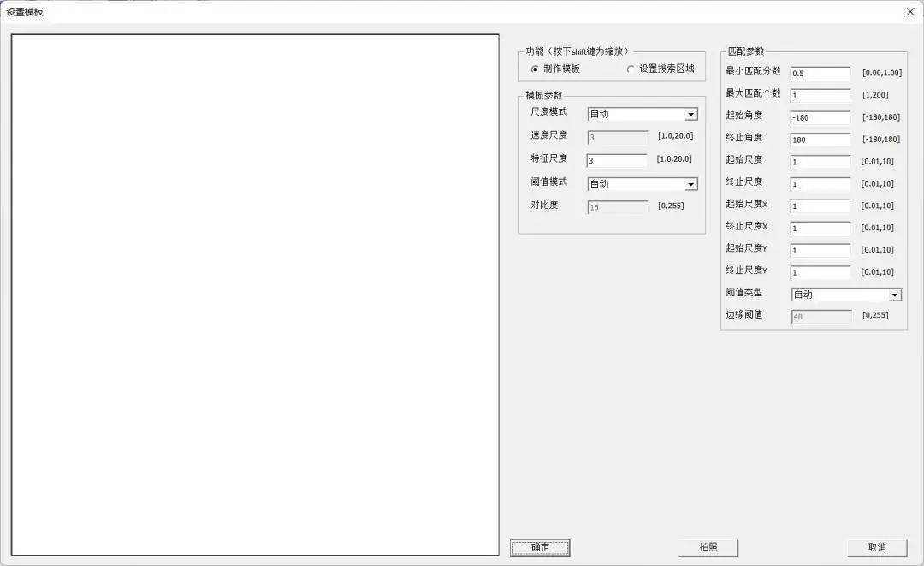
Task: Select the 制作模板 radio button
Action: [x=535, y=69]
